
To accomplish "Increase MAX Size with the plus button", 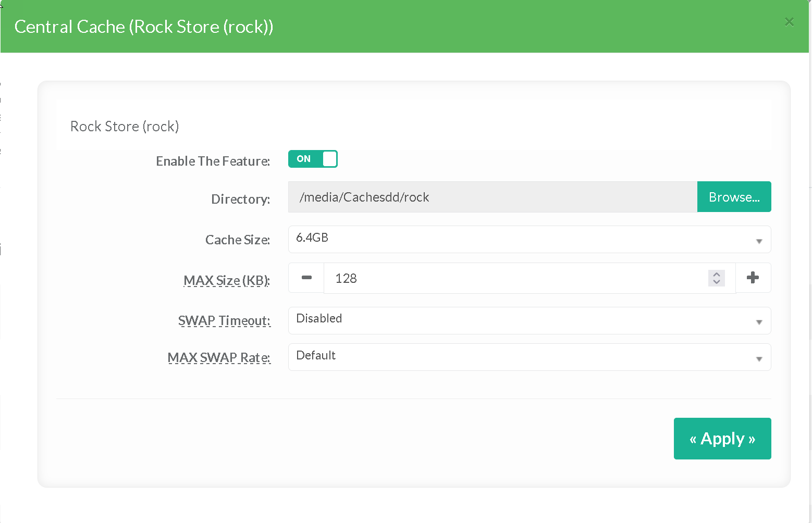I will coord(753,278).
